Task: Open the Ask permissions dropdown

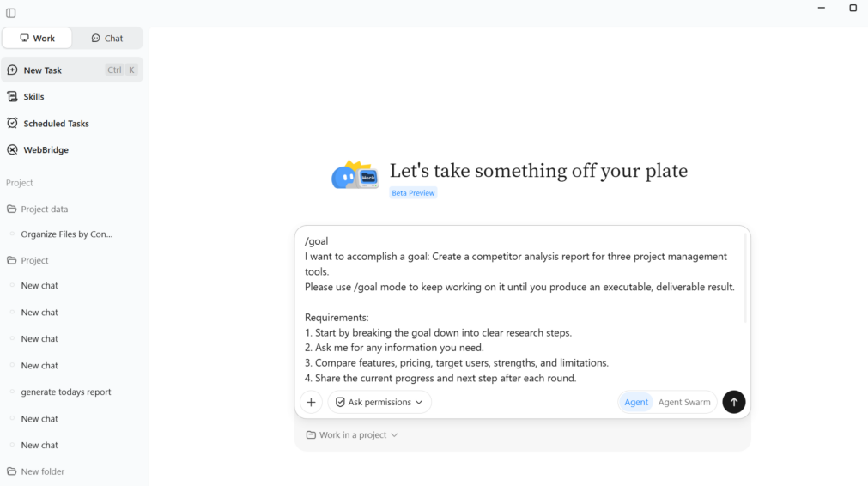Action: tap(379, 402)
